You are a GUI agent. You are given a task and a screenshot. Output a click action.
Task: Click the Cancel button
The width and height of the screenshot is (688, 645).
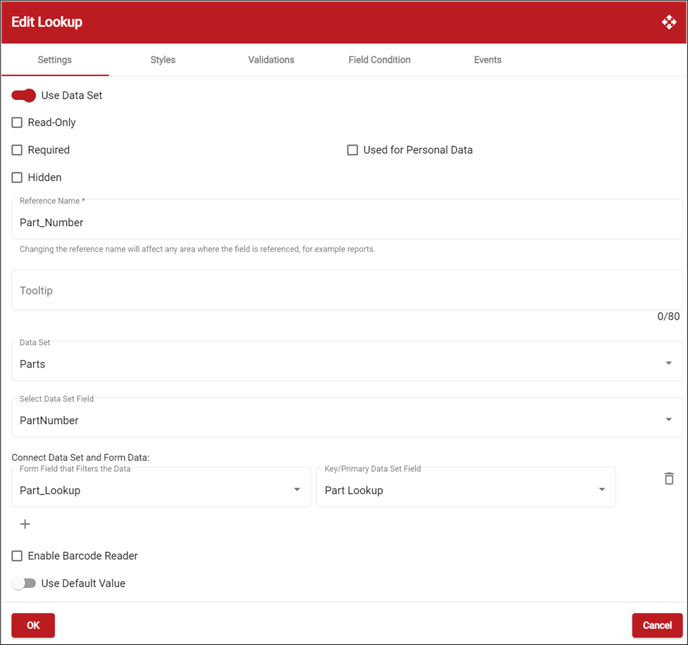(x=657, y=625)
